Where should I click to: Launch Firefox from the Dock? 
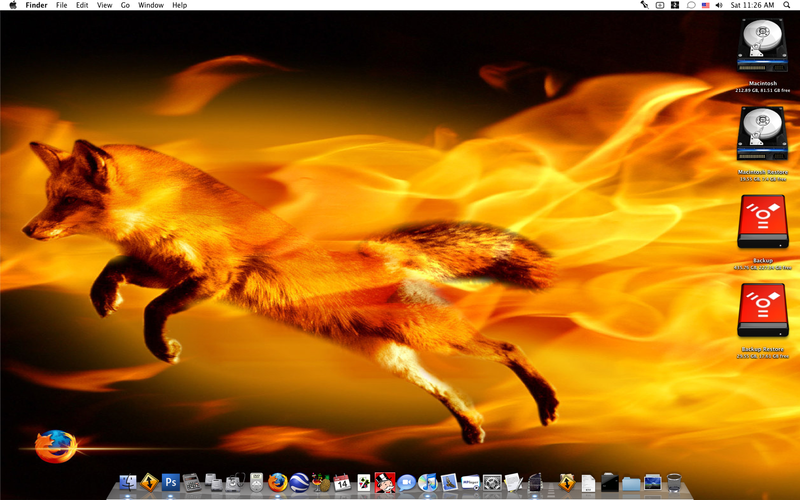click(x=278, y=482)
